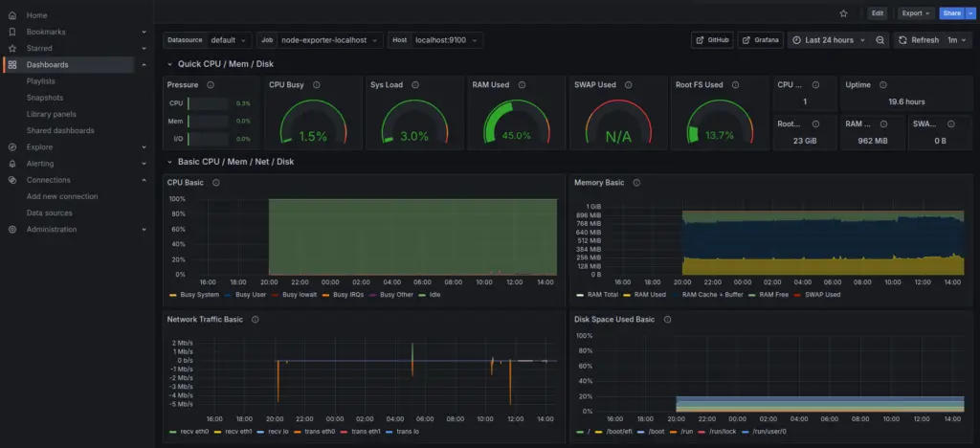Open the info icon beside SWAP Used
This screenshot has width=980, height=448.
coord(628,85)
